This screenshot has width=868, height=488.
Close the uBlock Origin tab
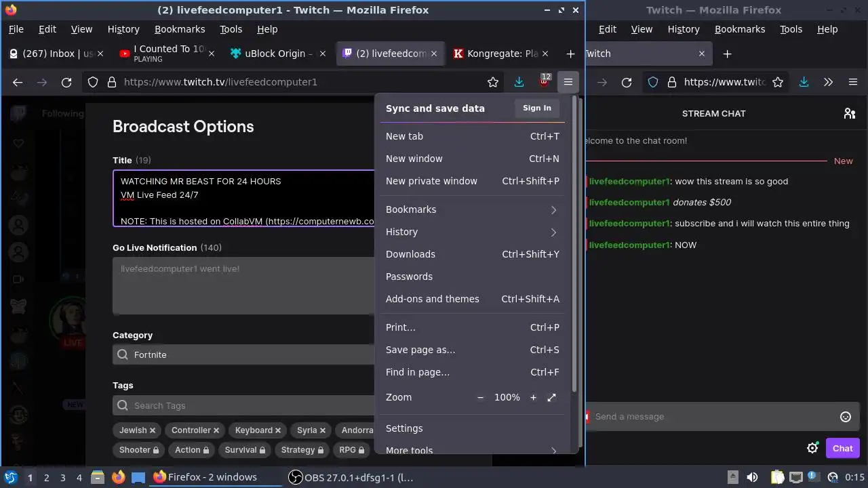(x=323, y=54)
